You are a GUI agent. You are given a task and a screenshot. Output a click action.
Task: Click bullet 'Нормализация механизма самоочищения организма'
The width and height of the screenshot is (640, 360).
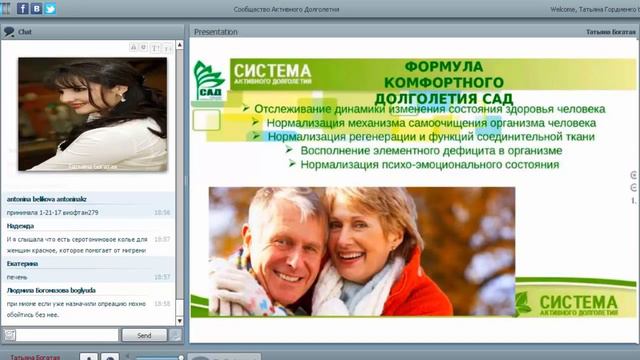click(x=431, y=123)
